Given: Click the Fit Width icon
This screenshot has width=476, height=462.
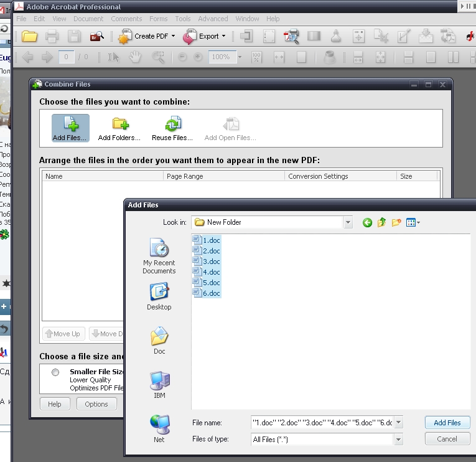Looking at the screenshot, I should (279, 57).
